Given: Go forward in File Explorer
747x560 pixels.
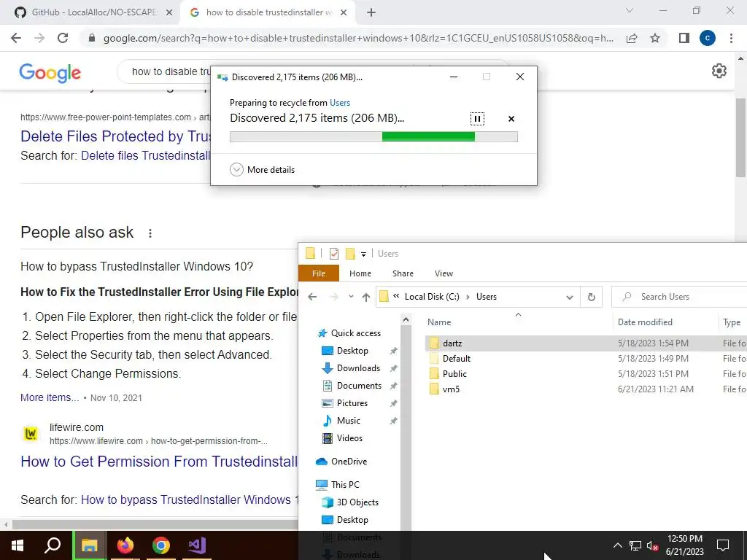Looking at the screenshot, I should point(334,297).
